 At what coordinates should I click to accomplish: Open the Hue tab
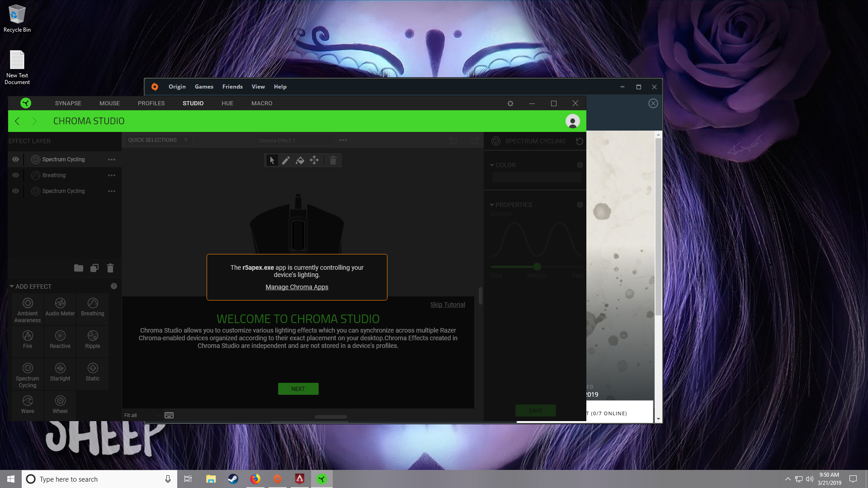click(227, 103)
